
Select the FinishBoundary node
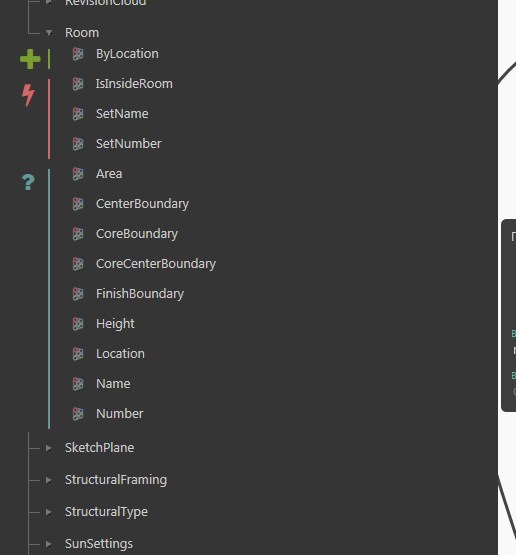click(140, 294)
